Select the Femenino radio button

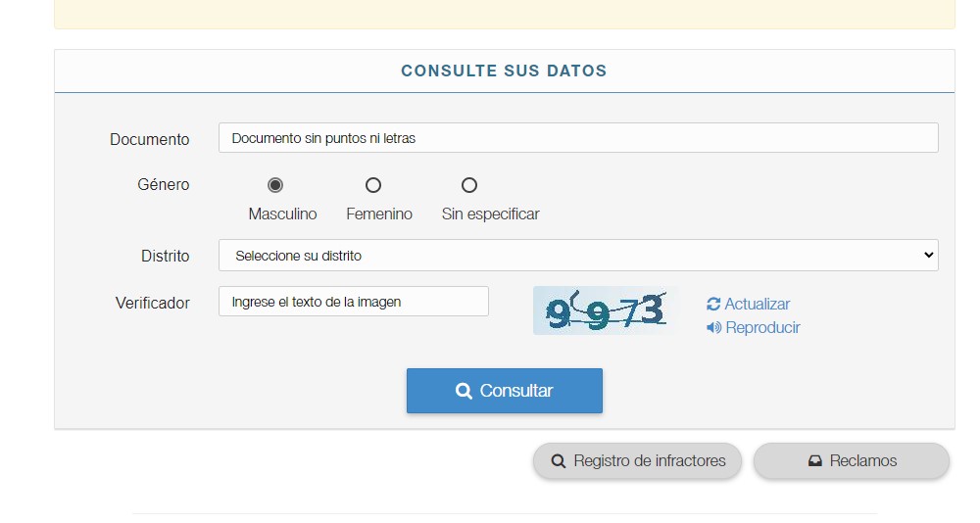tap(373, 185)
